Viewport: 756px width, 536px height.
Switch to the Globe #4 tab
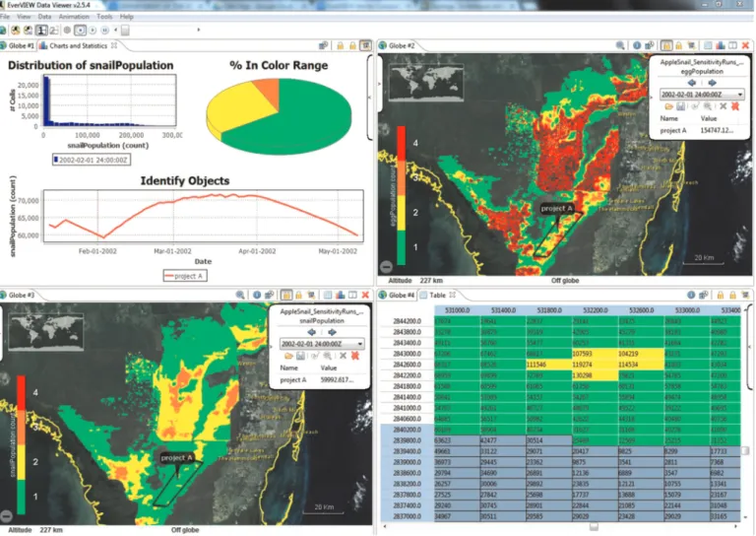397,295
